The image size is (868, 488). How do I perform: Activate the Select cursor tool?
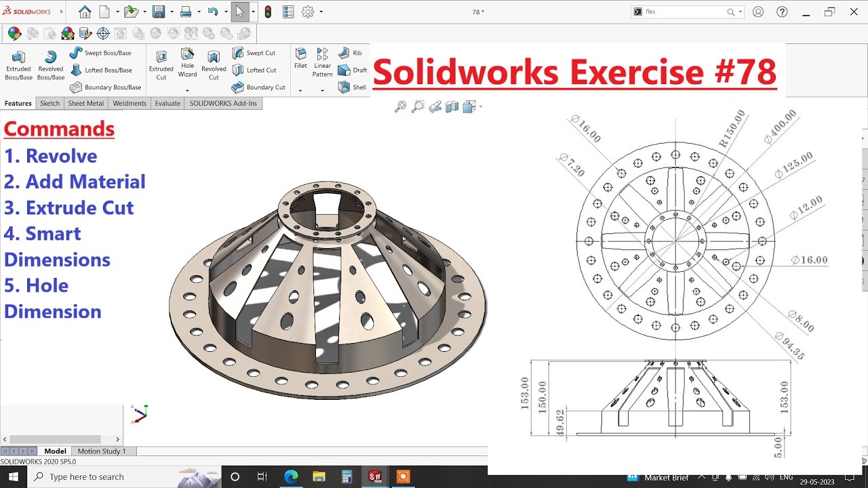pyautogui.click(x=239, y=12)
